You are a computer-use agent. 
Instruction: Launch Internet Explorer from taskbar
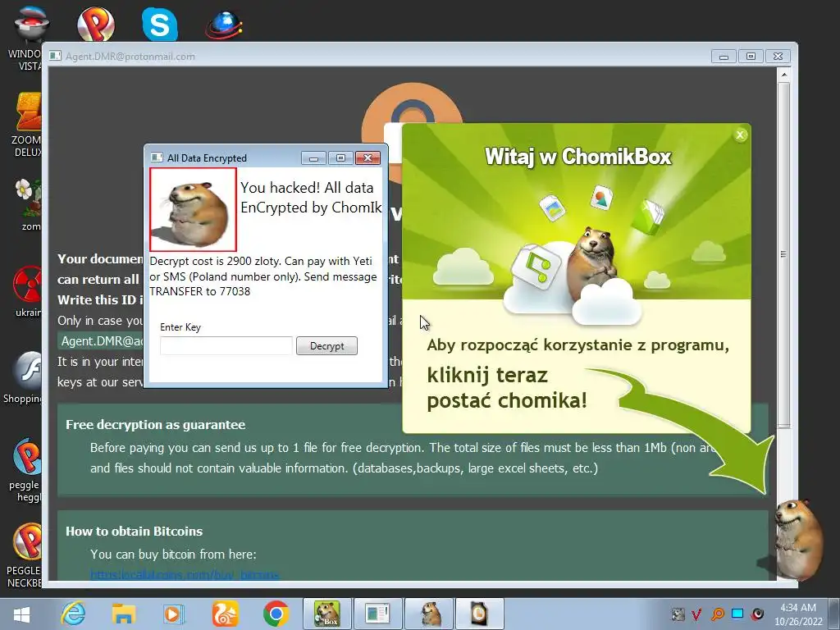point(73,614)
